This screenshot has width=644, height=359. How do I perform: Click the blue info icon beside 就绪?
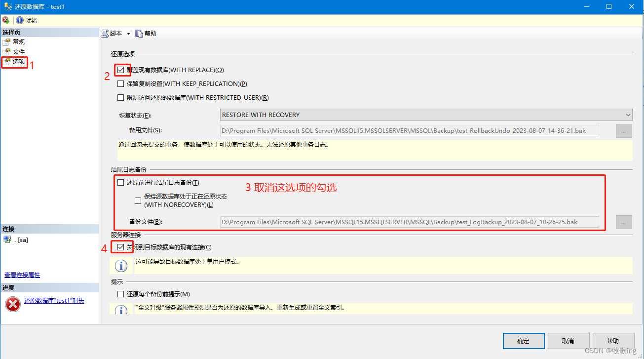[x=20, y=20]
